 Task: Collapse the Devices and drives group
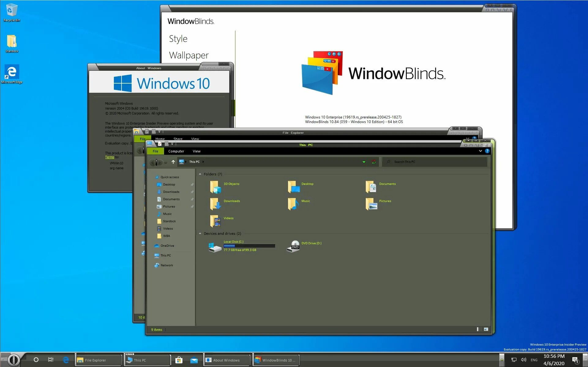(200, 234)
